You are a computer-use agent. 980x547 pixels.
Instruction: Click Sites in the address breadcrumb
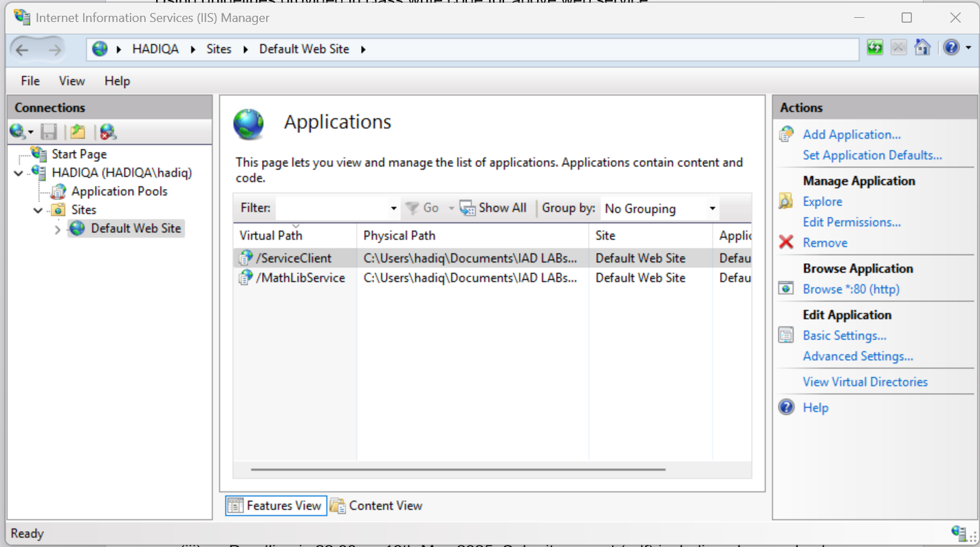coord(219,49)
